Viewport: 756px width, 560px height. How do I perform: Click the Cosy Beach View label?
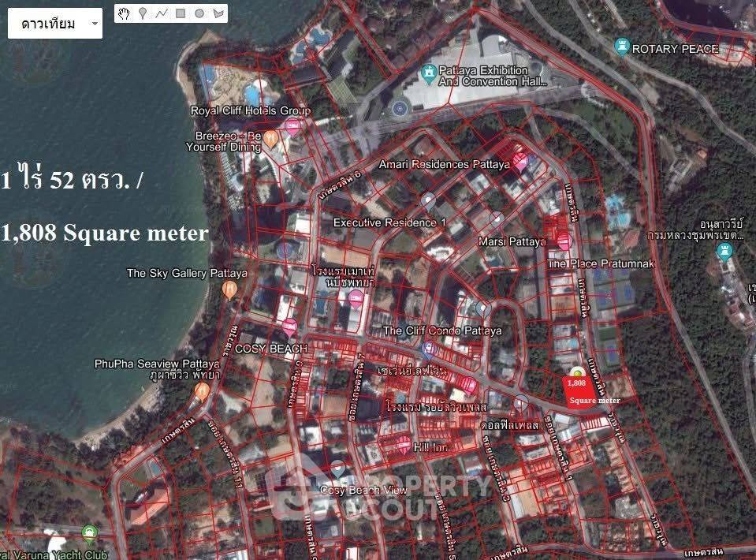click(x=363, y=491)
